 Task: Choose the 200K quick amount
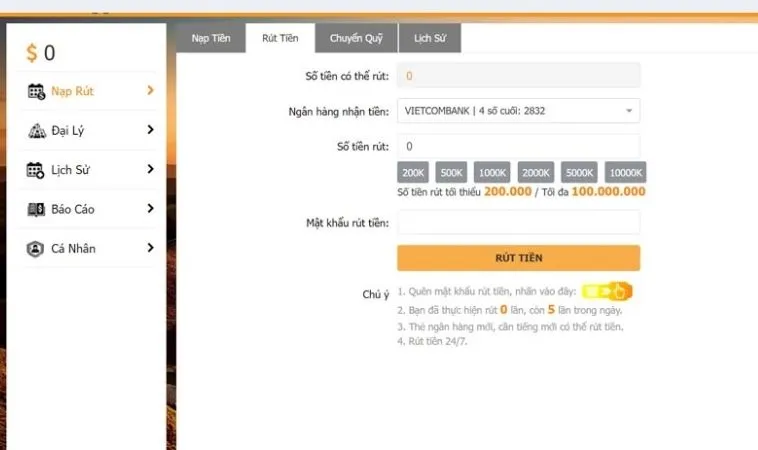pos(413,173)
